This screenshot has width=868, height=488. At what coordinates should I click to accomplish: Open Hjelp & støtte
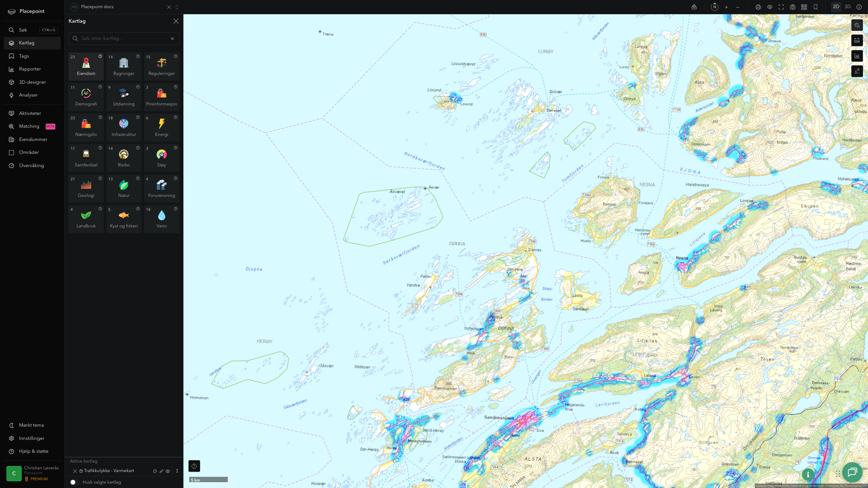click(x=32, y=451)
